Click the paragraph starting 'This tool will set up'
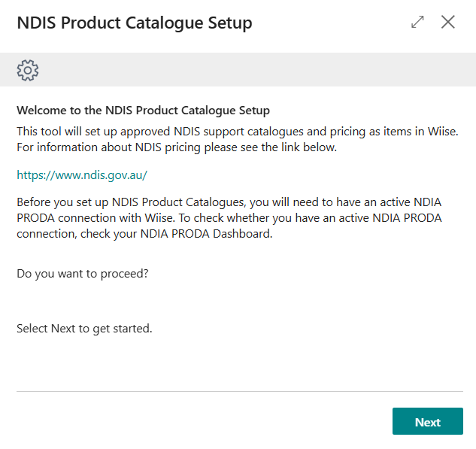476x449 pixels. 238,139
